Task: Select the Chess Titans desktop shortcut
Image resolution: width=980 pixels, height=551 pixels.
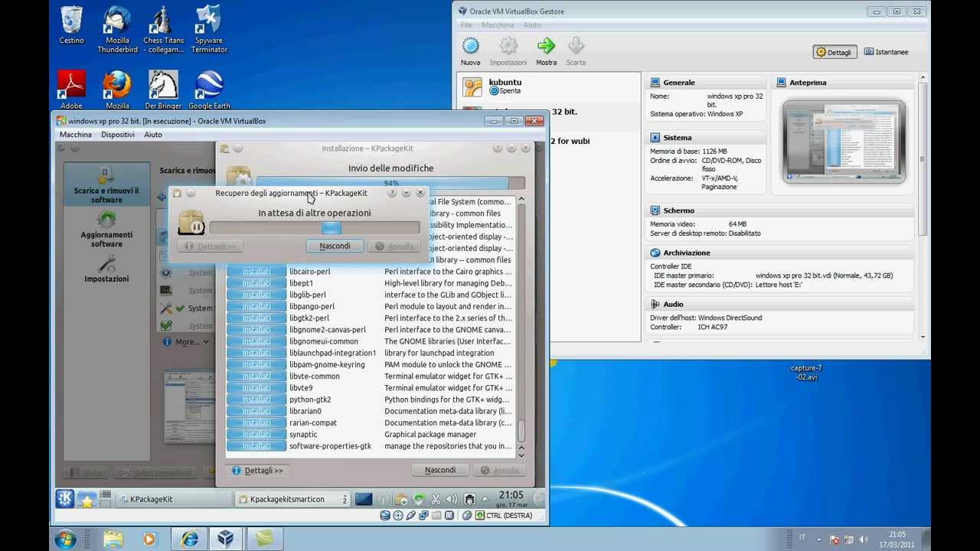Action: [x=163, y=29]
